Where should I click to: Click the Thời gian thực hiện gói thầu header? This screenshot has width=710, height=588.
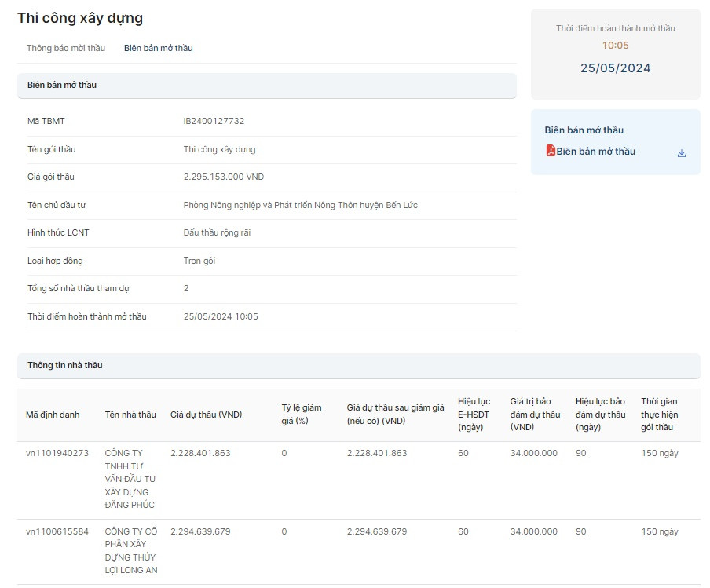pyautogui.click(x=660, y=414)
